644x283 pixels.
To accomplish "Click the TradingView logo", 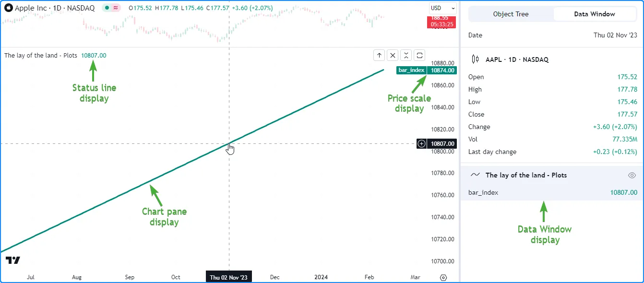I will 13,260.
